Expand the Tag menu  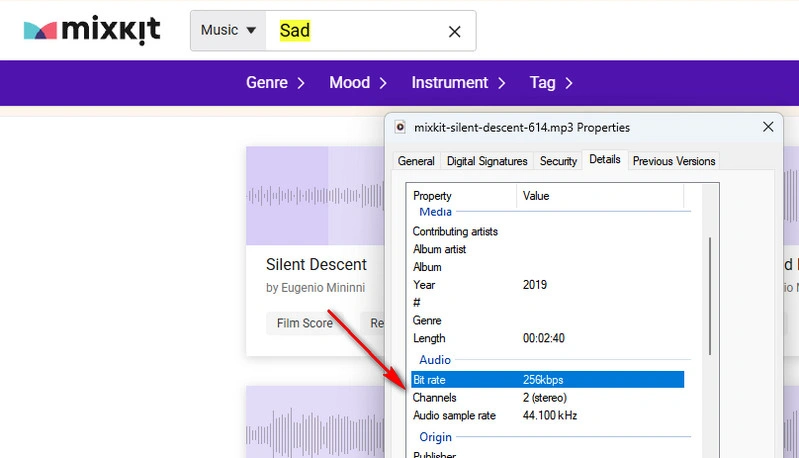[x=551, y=83]
